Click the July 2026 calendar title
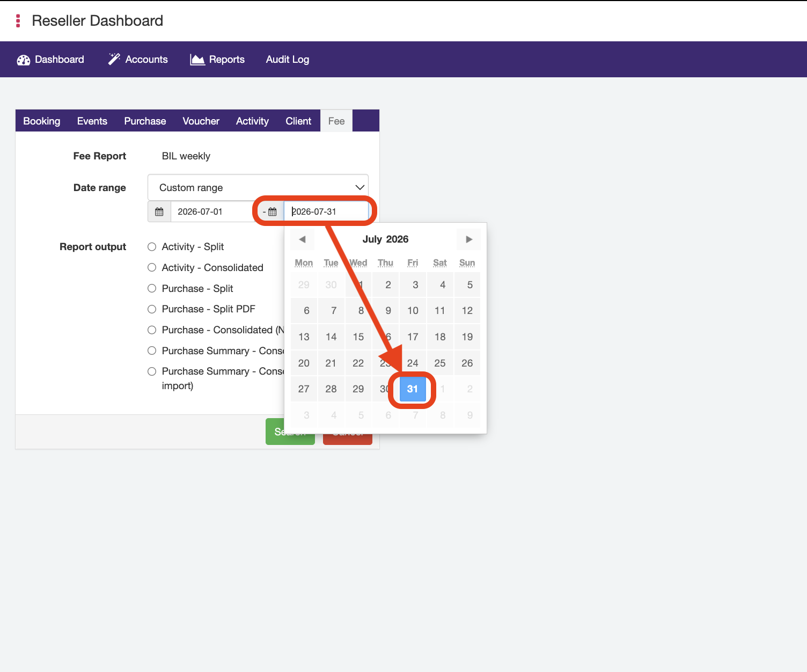 385,239
